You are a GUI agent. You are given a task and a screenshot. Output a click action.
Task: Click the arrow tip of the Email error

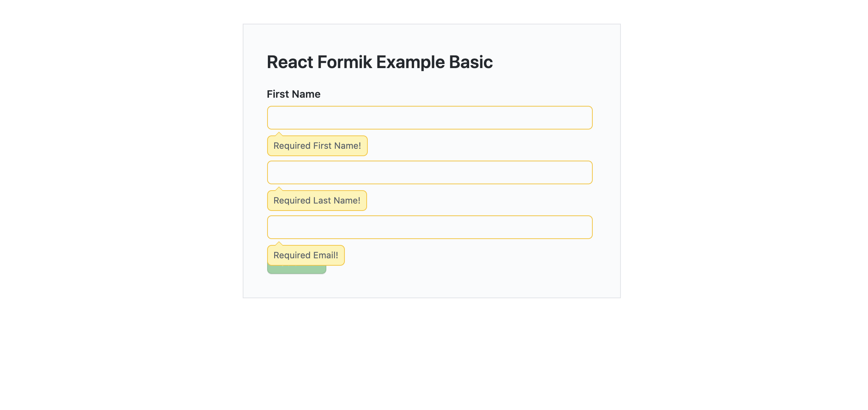[x=279, y=243]
